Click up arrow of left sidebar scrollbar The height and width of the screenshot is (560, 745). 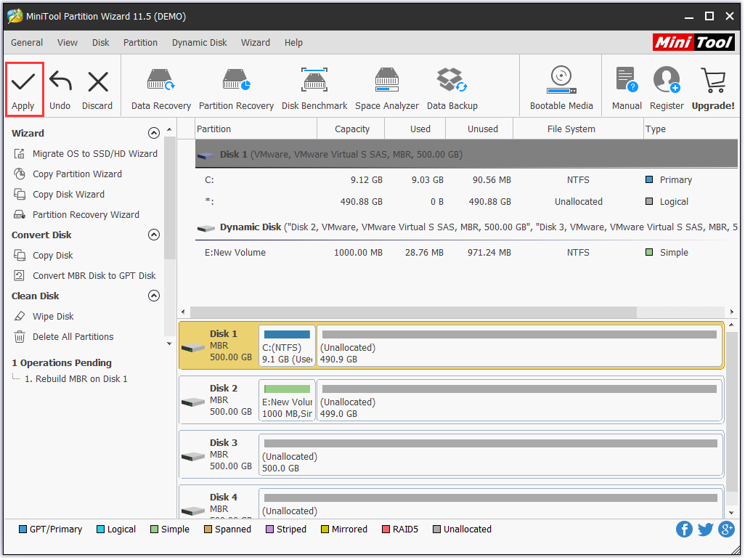click(x=169, y=129)
